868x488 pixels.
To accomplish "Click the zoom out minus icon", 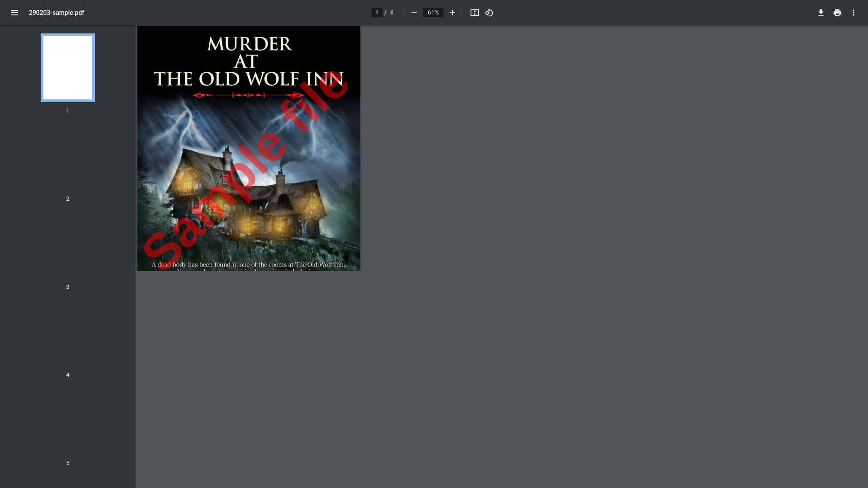I will click(414, 13).
